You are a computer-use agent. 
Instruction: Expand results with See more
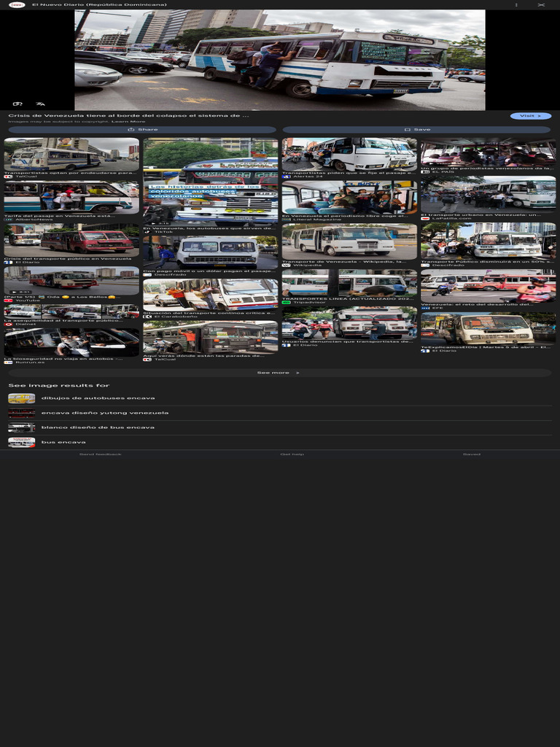coord(279,373)
